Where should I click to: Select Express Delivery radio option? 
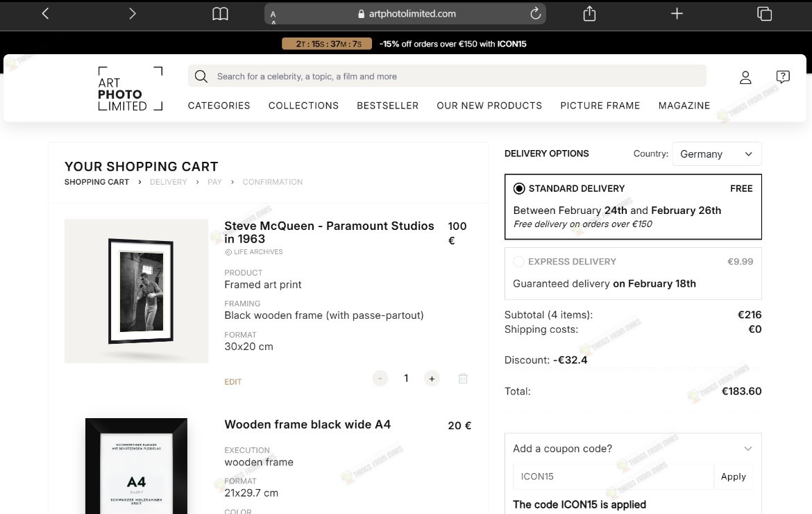pos(518,262)
